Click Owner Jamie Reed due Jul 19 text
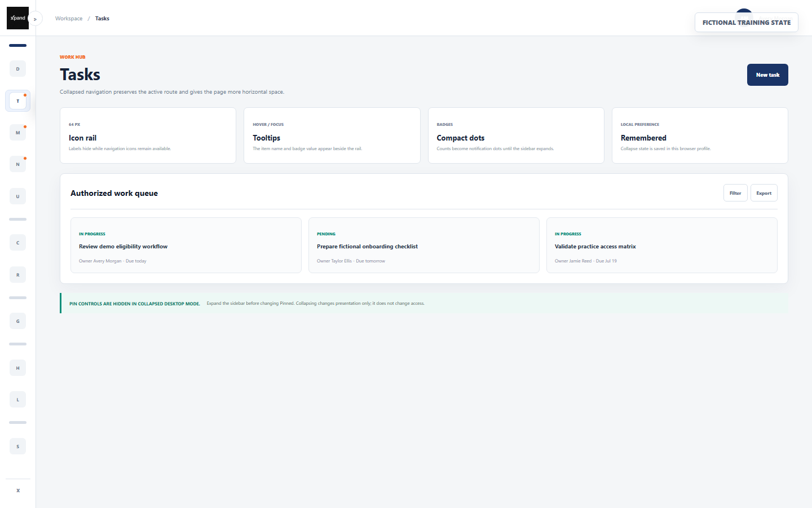812x508 pixels. click(x=586, y=261)
